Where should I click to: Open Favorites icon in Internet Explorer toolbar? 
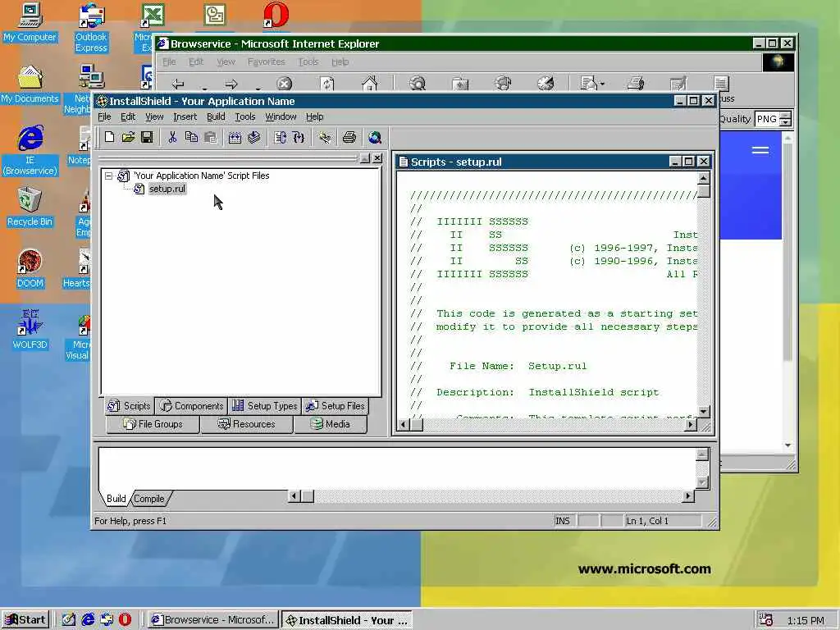click(460, 84)
